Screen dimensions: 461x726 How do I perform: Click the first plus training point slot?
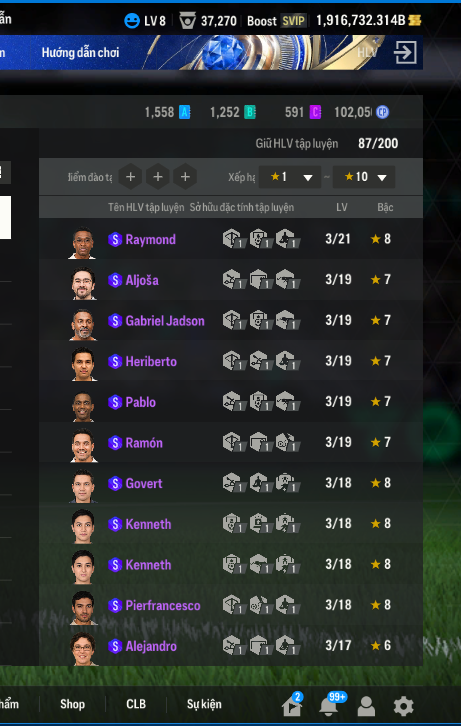pyautogui.click(x=131, y=176)
